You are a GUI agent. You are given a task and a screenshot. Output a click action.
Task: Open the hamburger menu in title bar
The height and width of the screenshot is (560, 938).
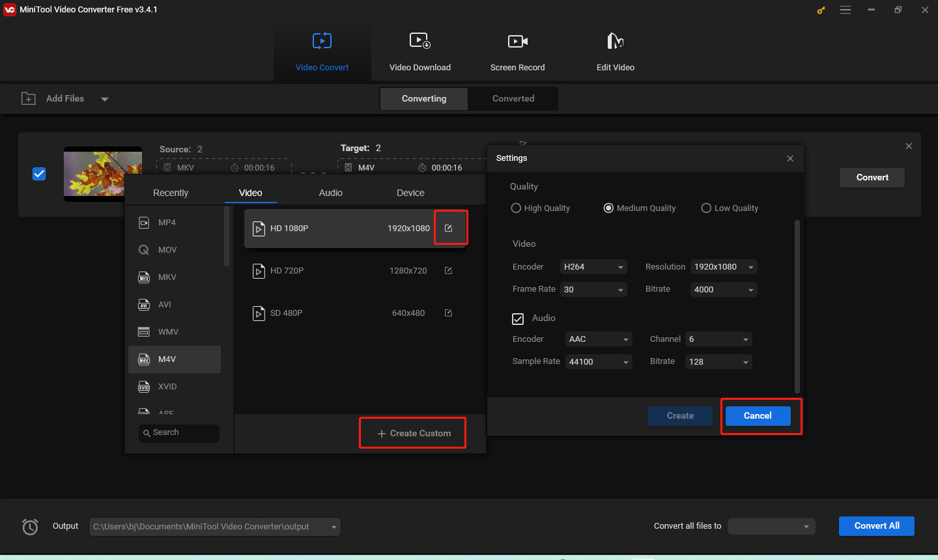pyautogui.click(x=846, y=10)
